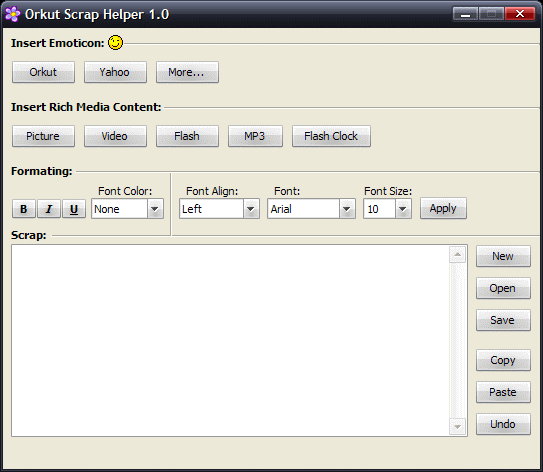The width and height of the screenshot is (543, 472).
Task: Insert Orkut emoticons
Action: (43, 72)
